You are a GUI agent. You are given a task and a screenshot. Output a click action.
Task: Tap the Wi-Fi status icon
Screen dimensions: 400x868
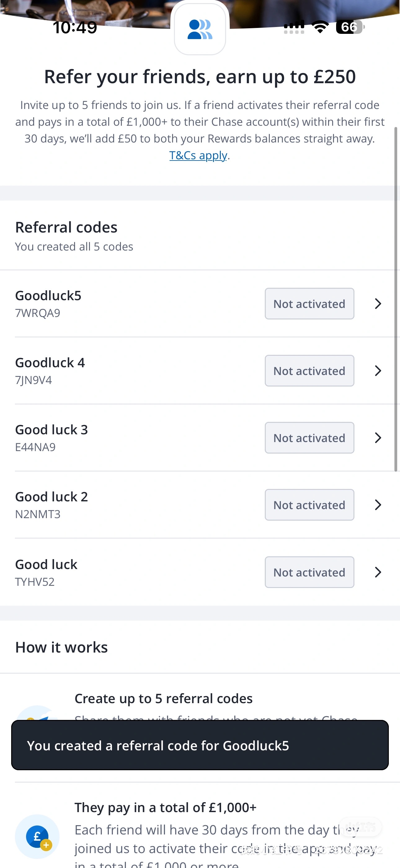click(320, 27)
